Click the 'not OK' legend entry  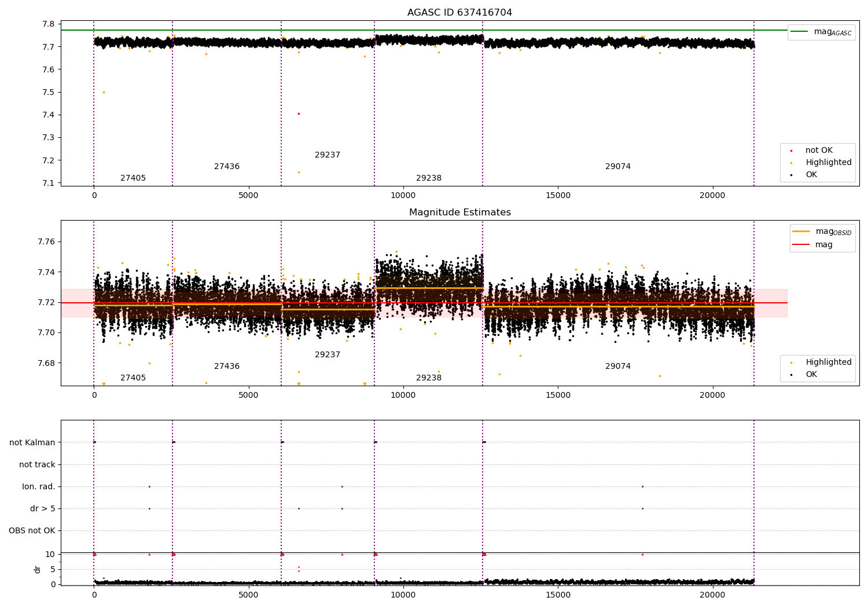click(819, 150)
